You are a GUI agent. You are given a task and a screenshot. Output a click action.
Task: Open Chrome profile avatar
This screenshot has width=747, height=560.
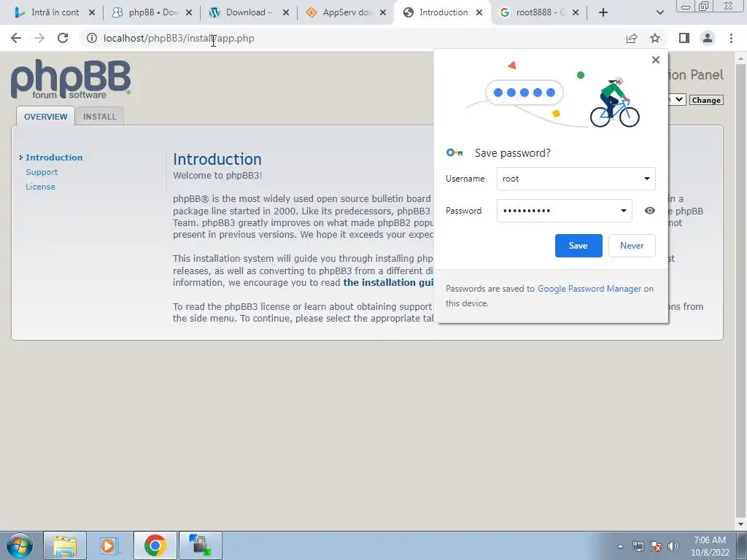(x=708, y=38)
